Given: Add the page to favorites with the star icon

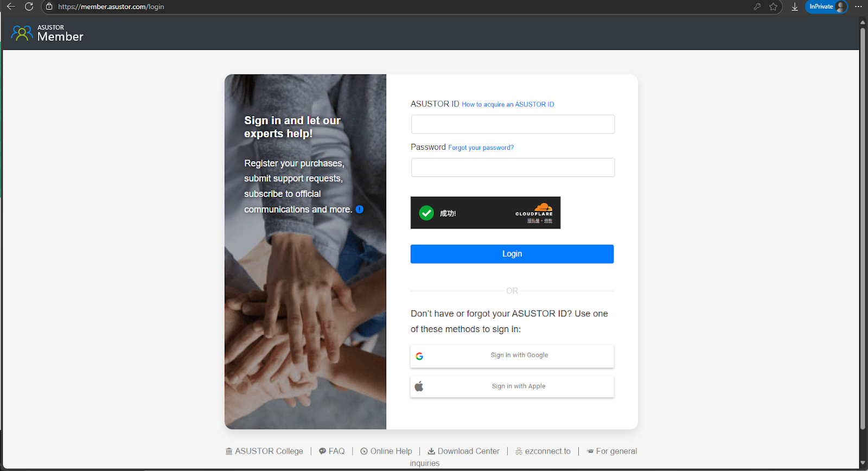Looking at the screenshot, I should pyautogui.click(x=774, y=7).
